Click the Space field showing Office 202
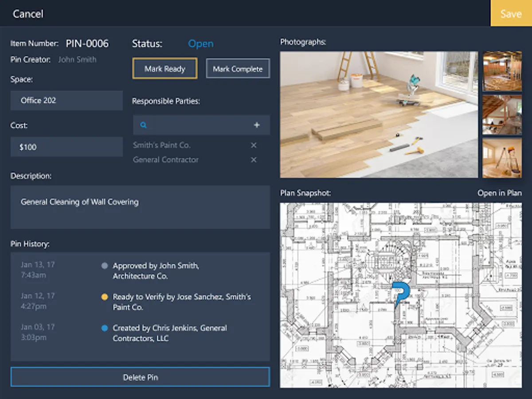The width and height of the screenshot is (532, 399). click(66, 101)
